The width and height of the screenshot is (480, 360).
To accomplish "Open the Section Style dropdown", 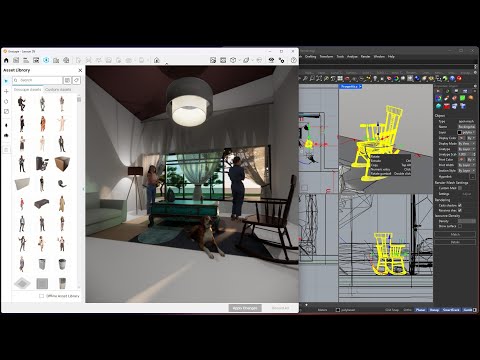I will [467, 171].
